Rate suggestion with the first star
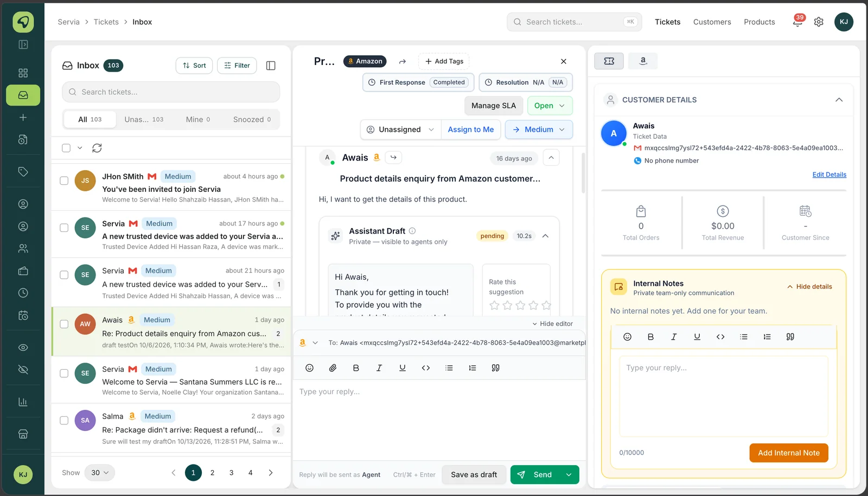868x496 pixels. coord(494,306)
